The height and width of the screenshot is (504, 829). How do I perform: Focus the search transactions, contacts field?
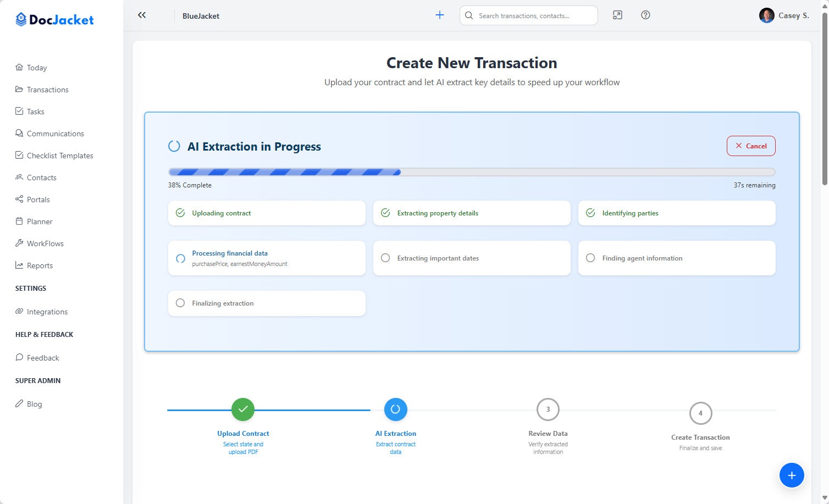click(528, 15)
